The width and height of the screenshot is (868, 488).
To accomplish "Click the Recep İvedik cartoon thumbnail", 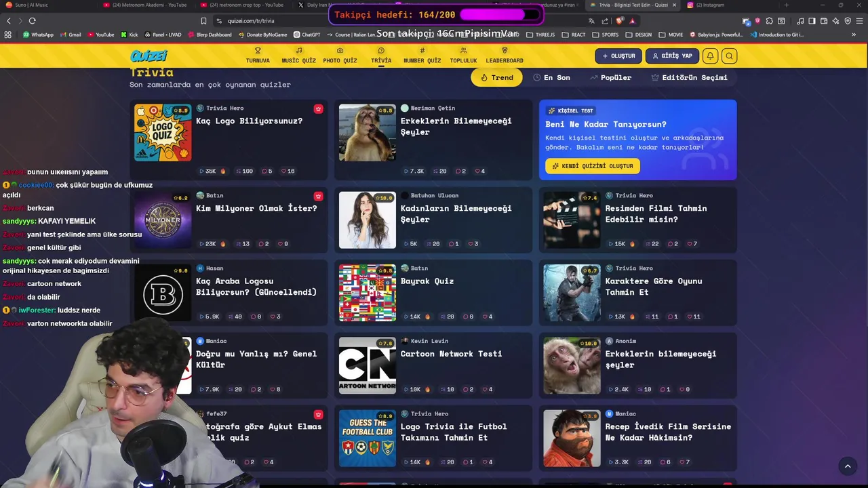I will point(572,438).
